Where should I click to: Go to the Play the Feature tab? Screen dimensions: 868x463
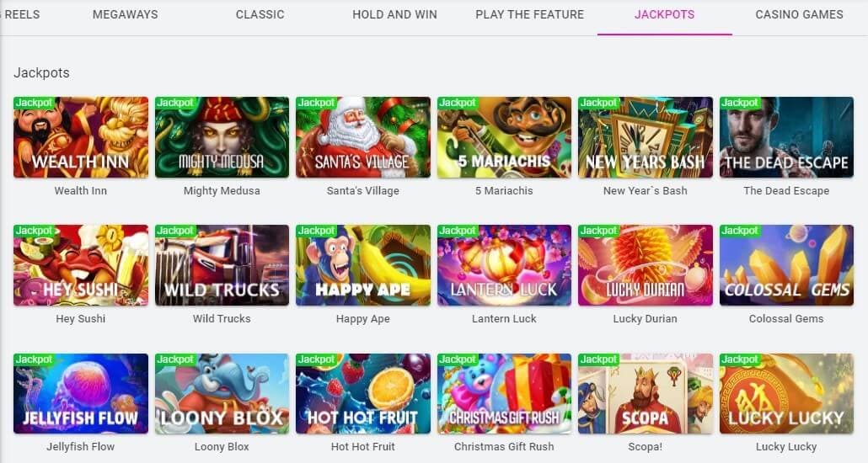click(x=530, y=15)
